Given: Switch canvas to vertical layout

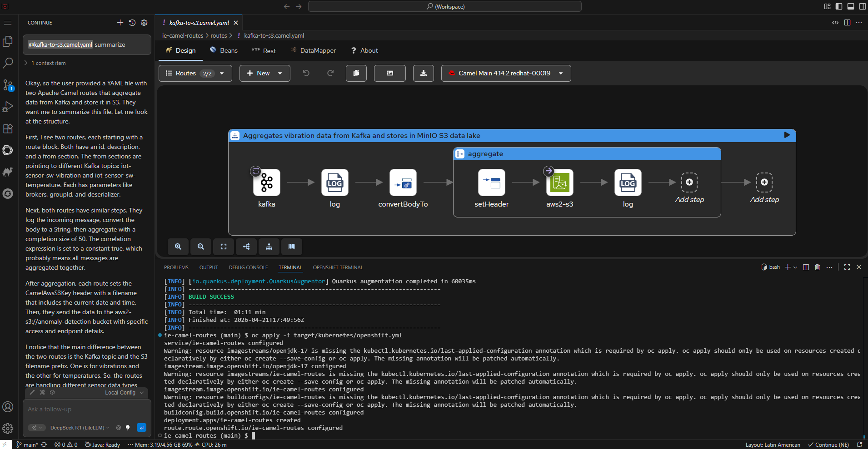Looking at the screenshot, I should pos(269,247).
